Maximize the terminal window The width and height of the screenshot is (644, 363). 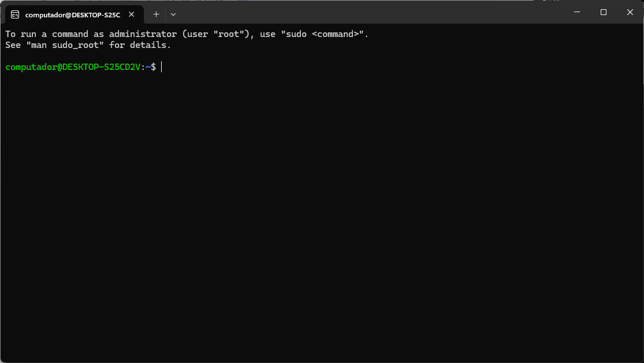(604, 12)
